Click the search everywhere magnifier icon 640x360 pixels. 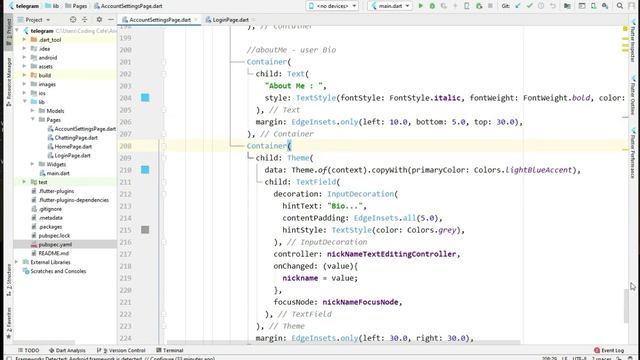point(620,6)
